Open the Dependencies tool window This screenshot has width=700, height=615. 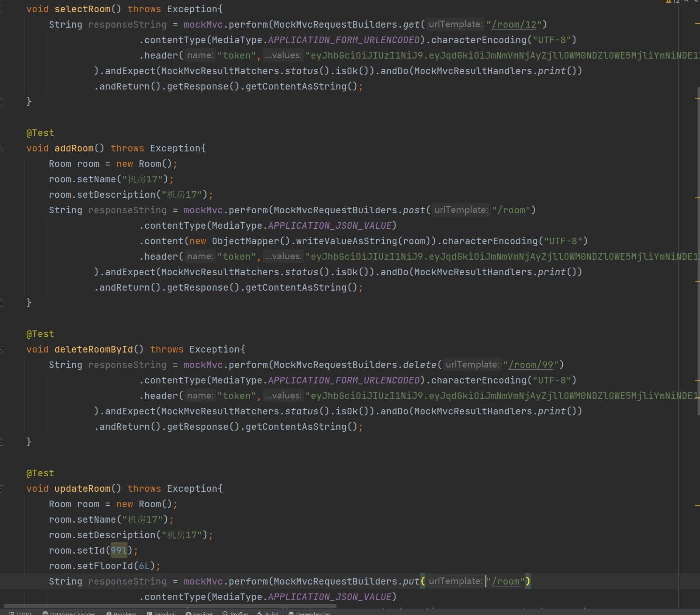309,613
